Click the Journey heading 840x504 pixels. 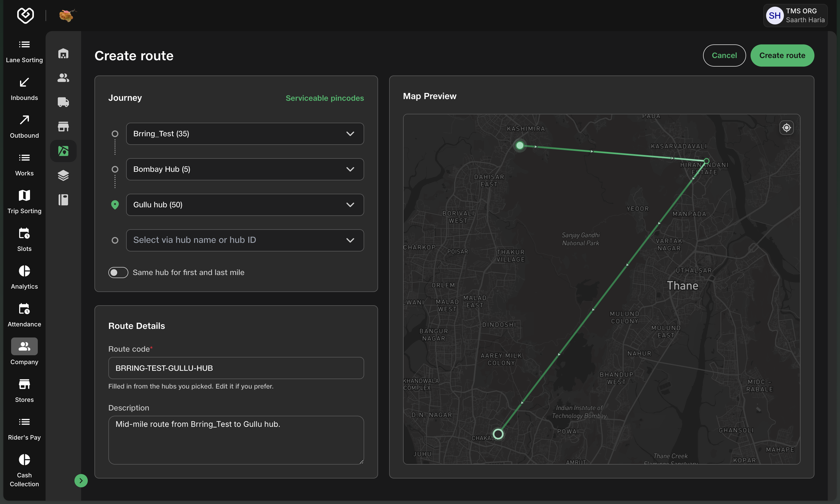(x=125, y=98)
